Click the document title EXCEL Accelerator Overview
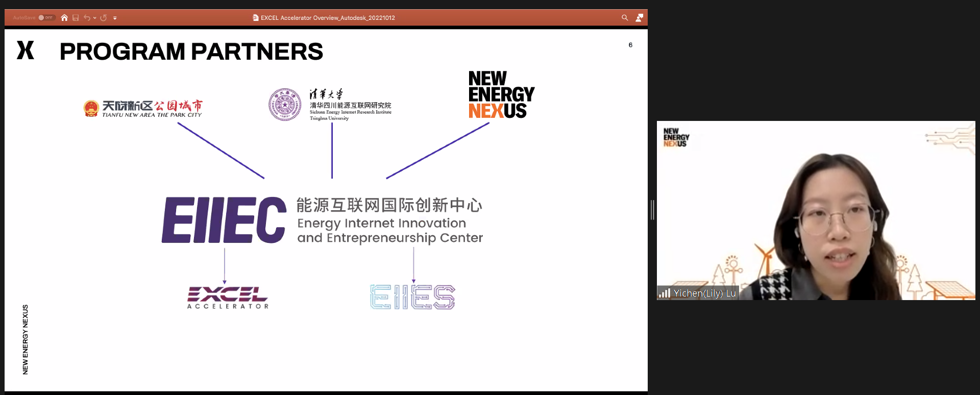Image resolution: width=980 pixels, height=395 pixels. 328,18
